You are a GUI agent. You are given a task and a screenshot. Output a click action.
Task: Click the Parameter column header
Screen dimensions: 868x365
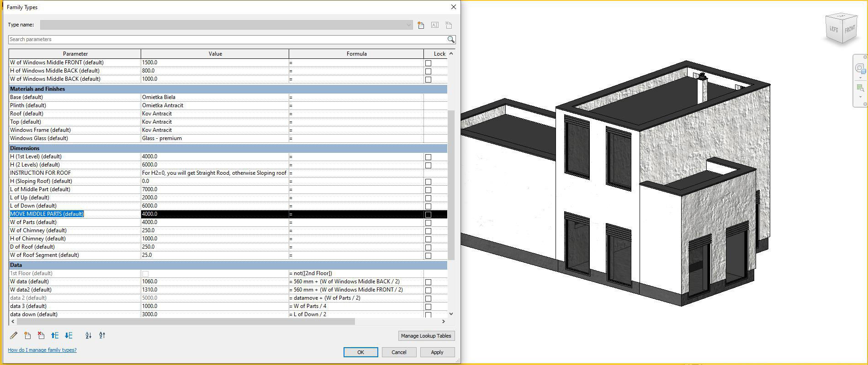[75, 54]
